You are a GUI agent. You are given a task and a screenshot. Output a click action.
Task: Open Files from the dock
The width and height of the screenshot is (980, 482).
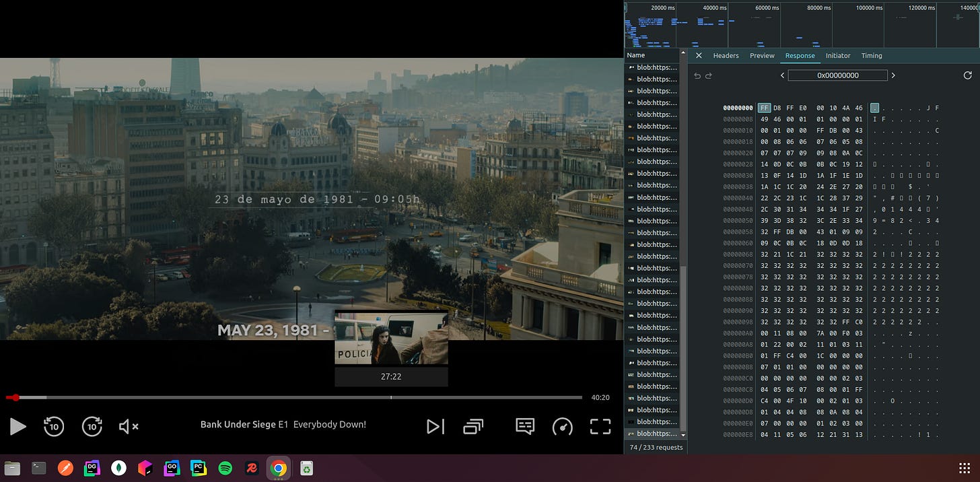(x=12, y=468)
